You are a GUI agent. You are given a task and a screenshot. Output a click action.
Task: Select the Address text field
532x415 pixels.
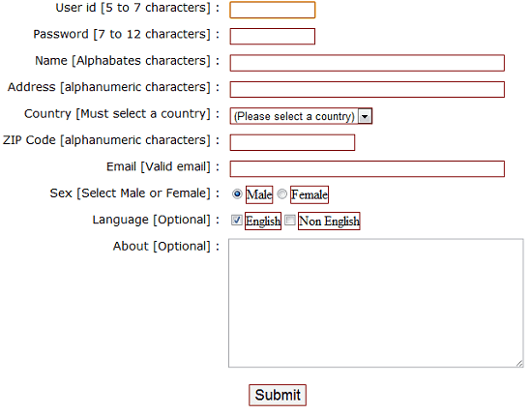pyautogui.click(x=368, y=89)
